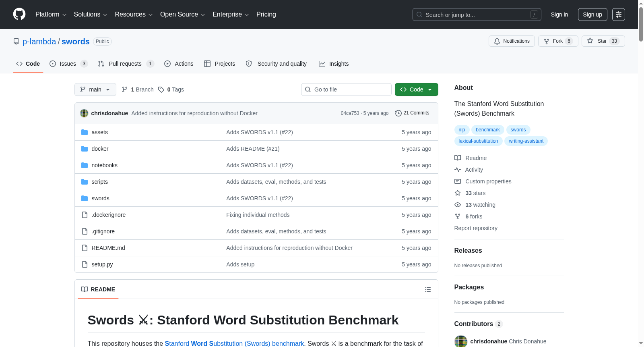644x347 pixels.
Task: Open the Releases section heading
Action: pyautogui.click(x=468, y=250)
